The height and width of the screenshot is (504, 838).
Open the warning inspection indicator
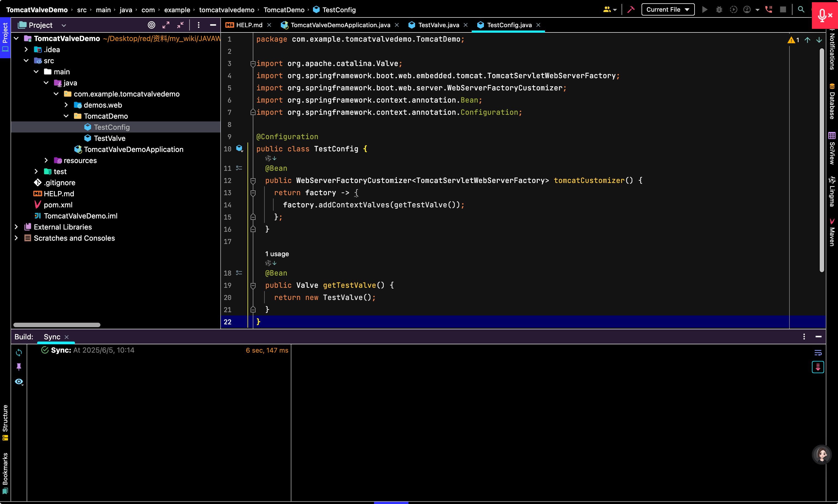[794, 40]
